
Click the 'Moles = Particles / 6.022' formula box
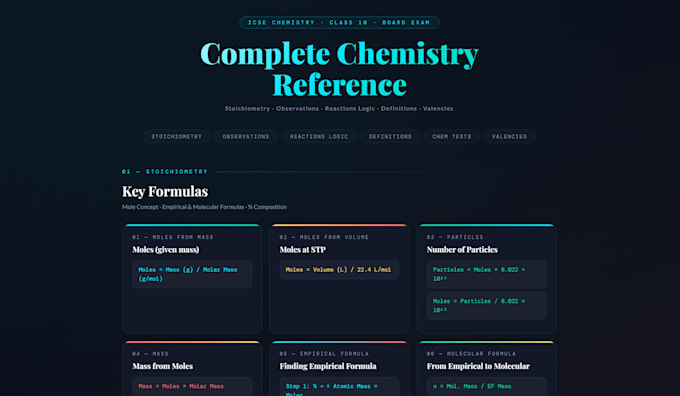(486, 306)
